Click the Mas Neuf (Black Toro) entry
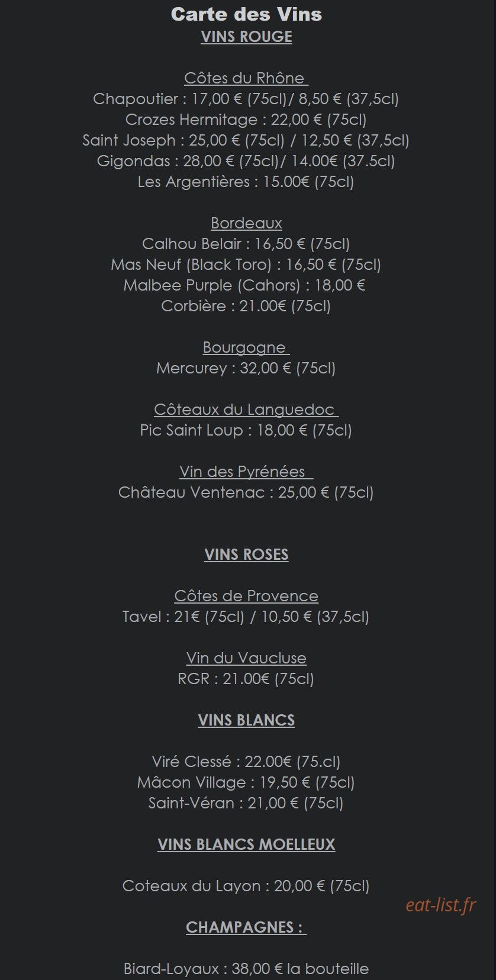Screen dimensions: 496x980 (x=246, y=265)
